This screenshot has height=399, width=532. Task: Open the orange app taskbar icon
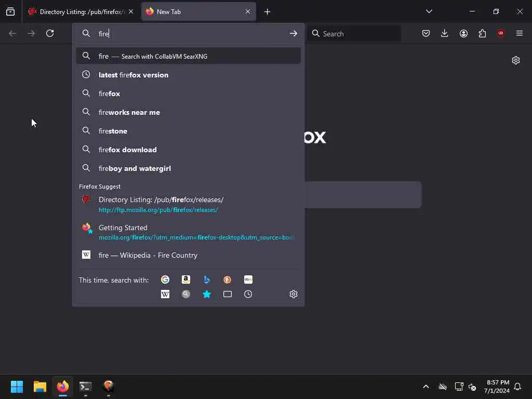(x=109, y=387)
